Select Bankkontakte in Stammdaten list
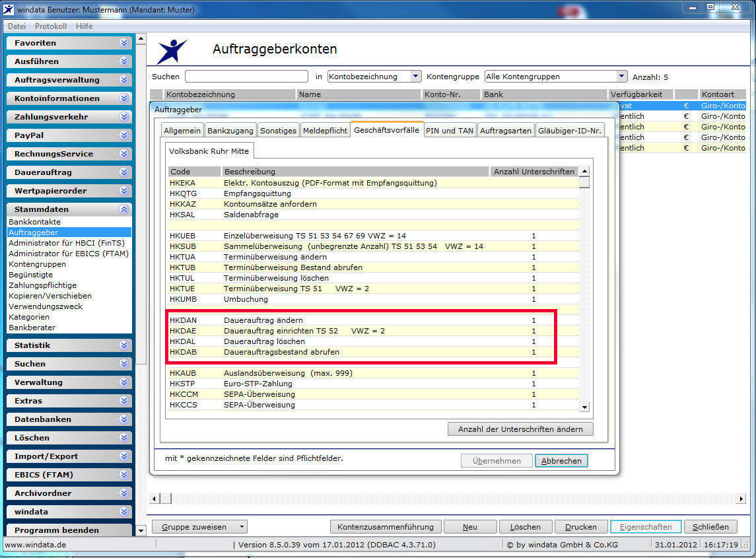The image size is (756, 558). (x=35, y=222)
